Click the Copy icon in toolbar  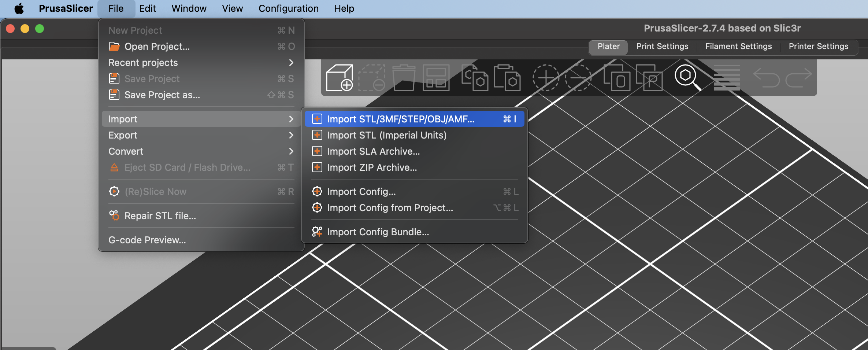(475, 77)
